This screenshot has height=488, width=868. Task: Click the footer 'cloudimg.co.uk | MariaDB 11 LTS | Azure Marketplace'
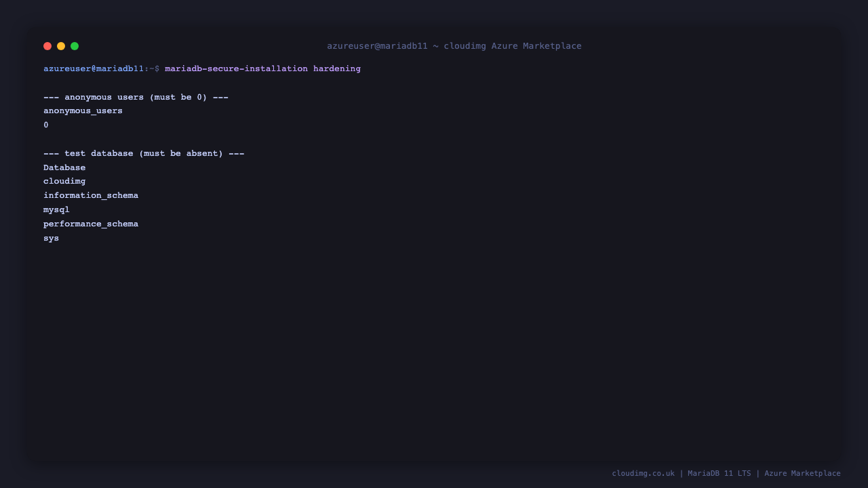(726, 473)
